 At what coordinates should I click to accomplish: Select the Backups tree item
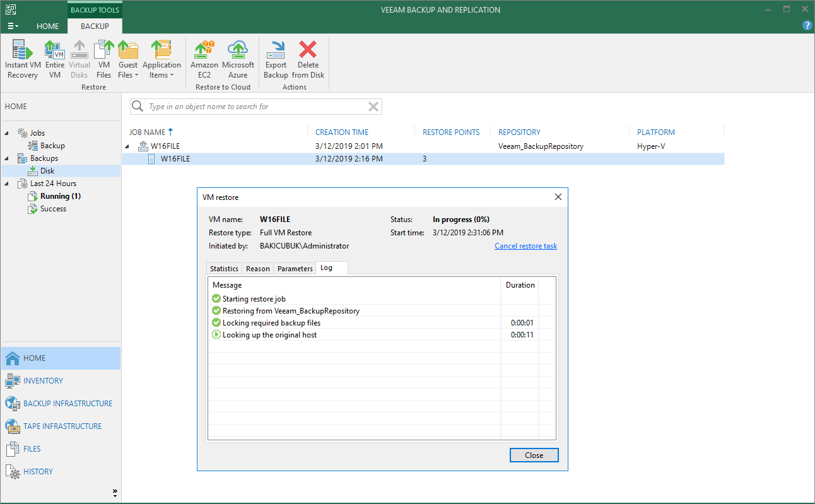point(44,158)
